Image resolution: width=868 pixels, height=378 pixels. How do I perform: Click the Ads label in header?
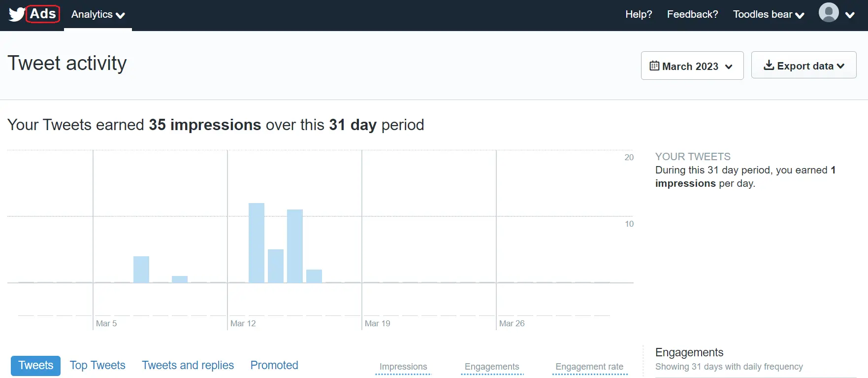click(x=43, y=14)
